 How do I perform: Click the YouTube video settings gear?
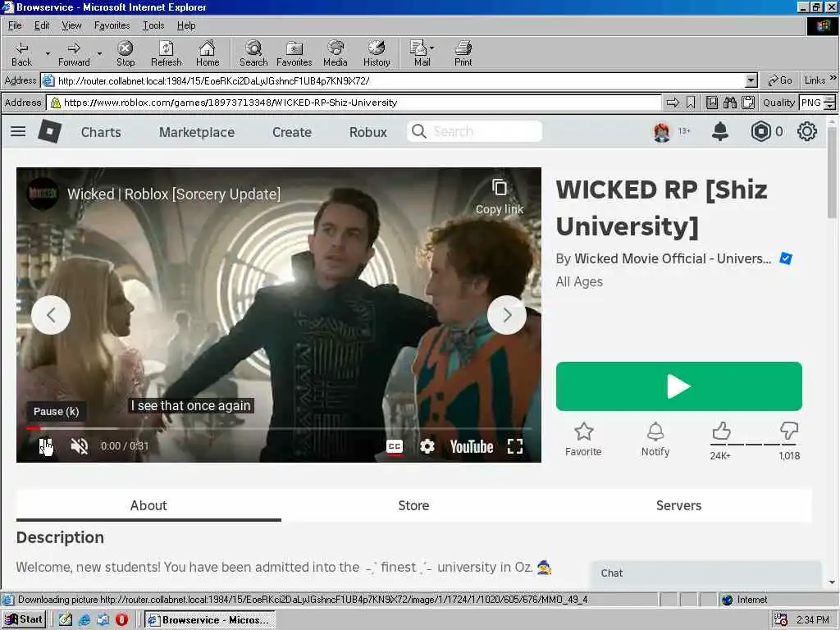[x=427, y=446]
